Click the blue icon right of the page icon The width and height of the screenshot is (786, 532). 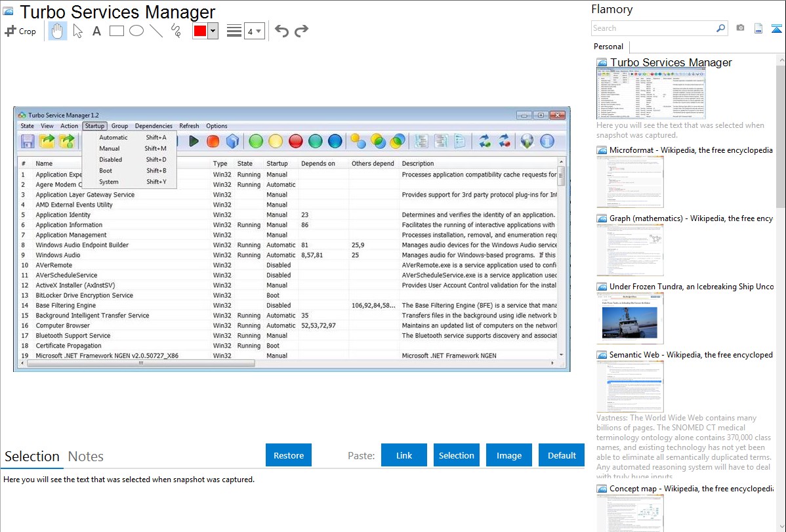776,28
